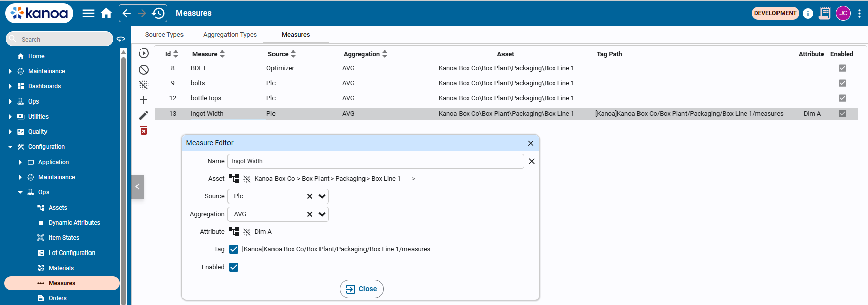This screenshot has width=868, height=305.
Task: Edit the selected measure with pencil icon
Action: [144, 115]
